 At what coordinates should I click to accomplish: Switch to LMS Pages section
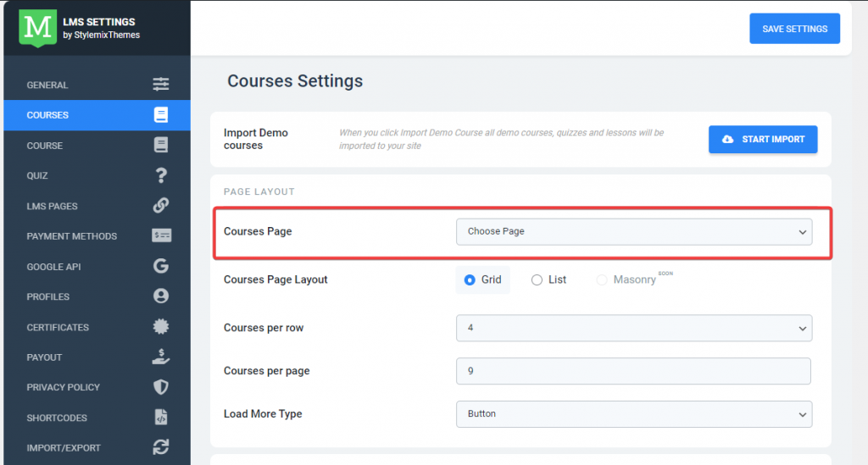tap(97, 206)
